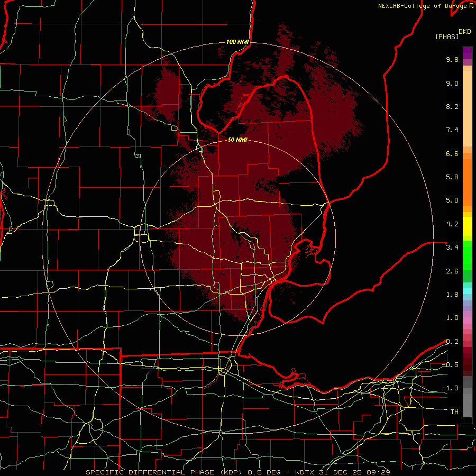
Task: Select the TH threshold legend label
Action: tap(454, 412)
